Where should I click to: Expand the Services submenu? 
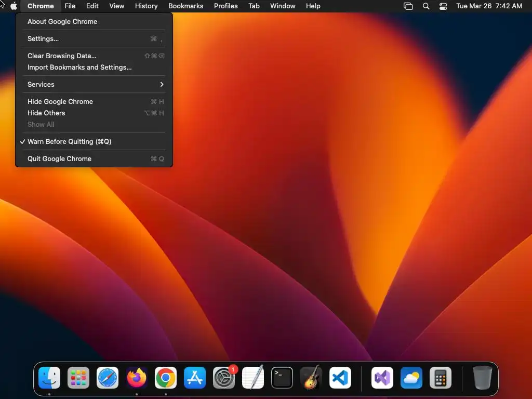point(94,85)
